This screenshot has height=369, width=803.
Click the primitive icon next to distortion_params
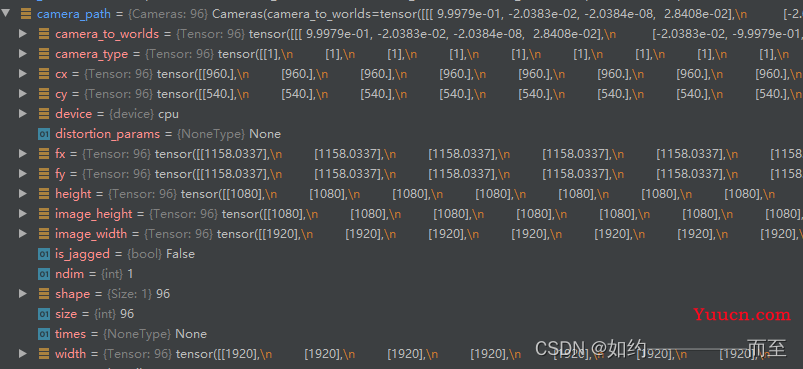[44, 134]
